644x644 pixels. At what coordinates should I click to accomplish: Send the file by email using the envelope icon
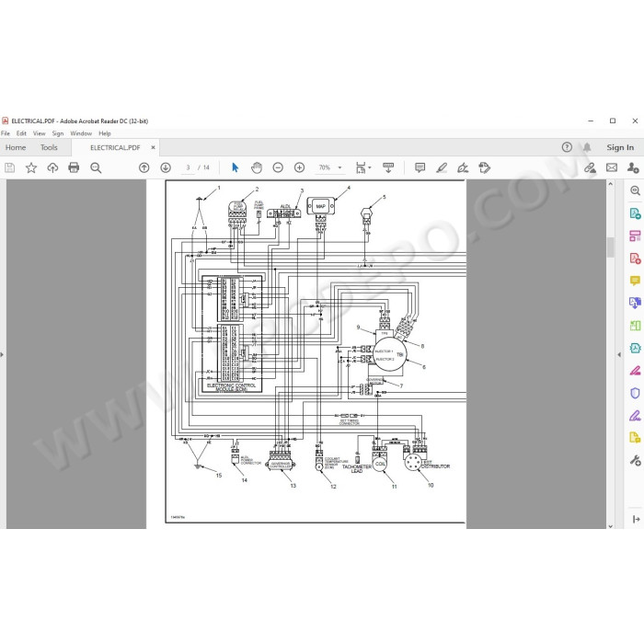(x=612, y=167)
